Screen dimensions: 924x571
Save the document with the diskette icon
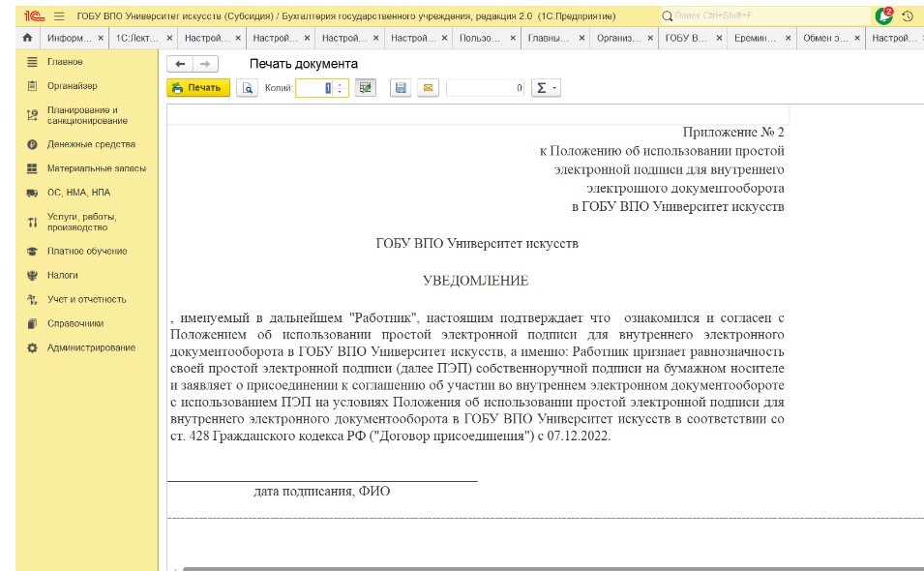tap(401, 88)
